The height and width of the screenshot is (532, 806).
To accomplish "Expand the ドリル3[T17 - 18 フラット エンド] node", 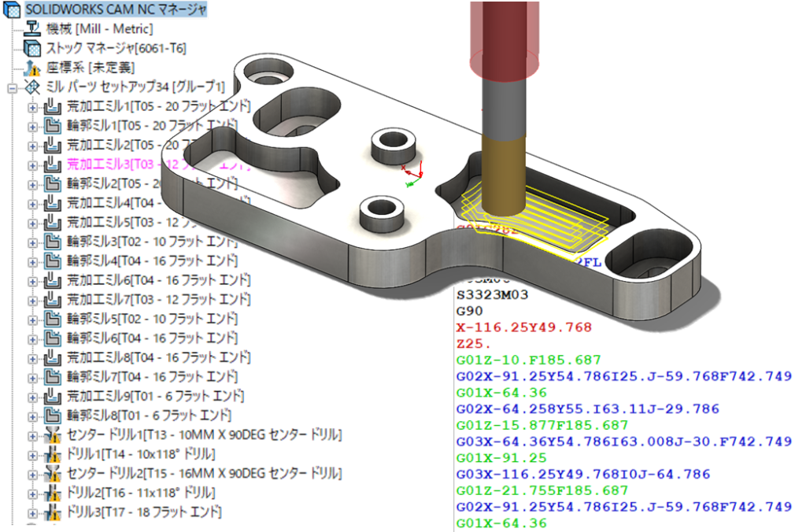I will click(32, 513).
